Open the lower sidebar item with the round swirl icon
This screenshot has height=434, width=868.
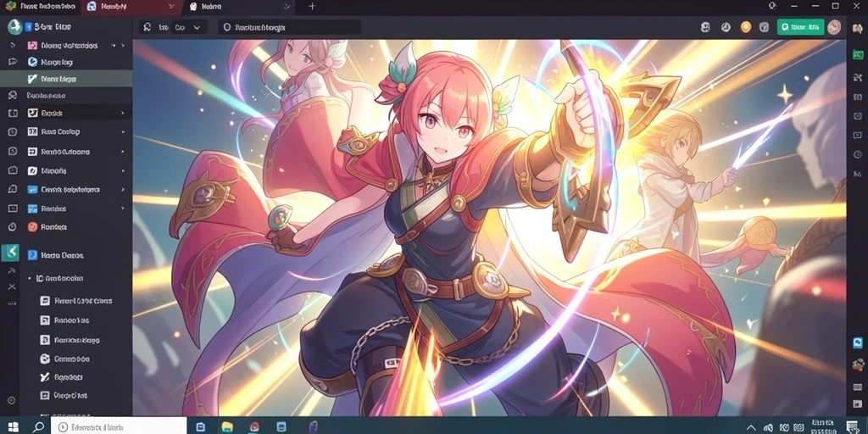point(76,359)
